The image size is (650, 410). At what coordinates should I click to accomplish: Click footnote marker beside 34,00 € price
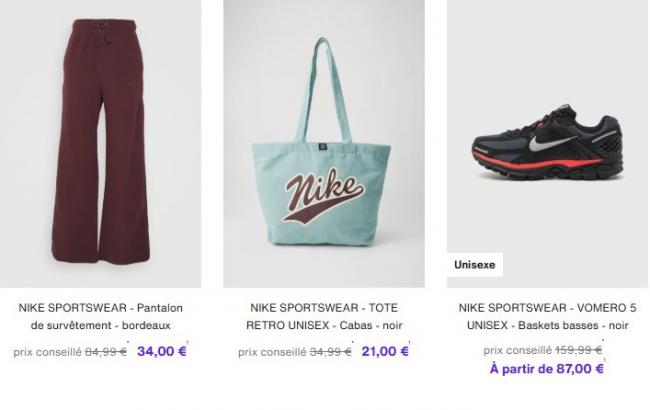click(x=187, y=344)
